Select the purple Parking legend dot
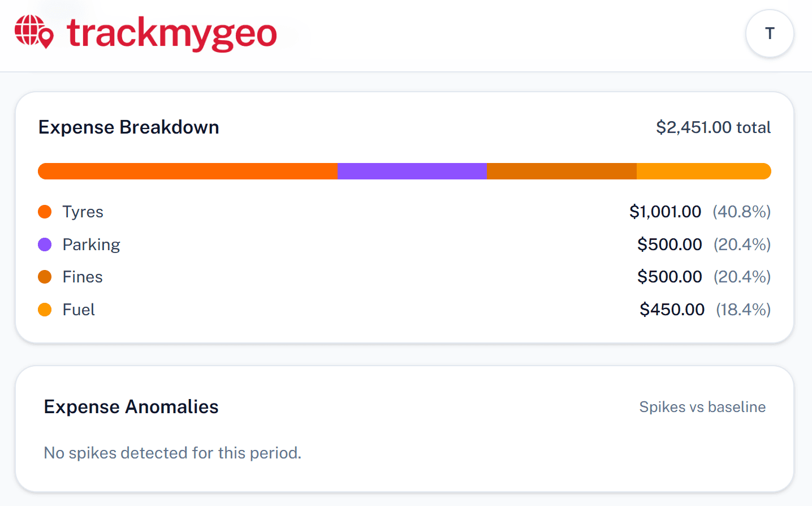 [45, 244]
